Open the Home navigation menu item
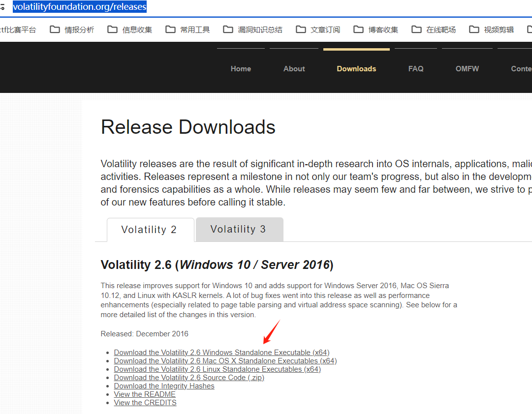Screen dimensions: 532x414 click(241, 68)
